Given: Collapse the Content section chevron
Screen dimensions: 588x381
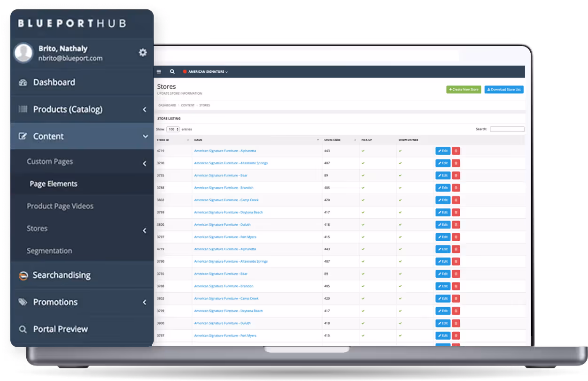Looking at the screenshot, I should click(x=145, y=137).
